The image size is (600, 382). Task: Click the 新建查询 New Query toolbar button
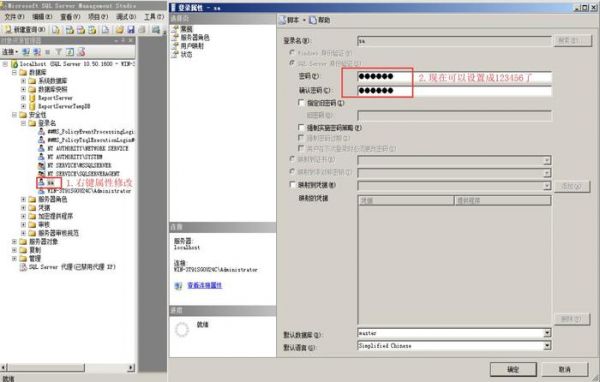point(25,29)
